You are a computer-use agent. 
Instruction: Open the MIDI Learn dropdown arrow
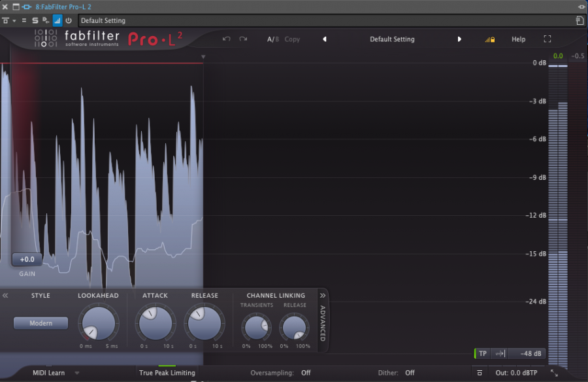[77, 372]
